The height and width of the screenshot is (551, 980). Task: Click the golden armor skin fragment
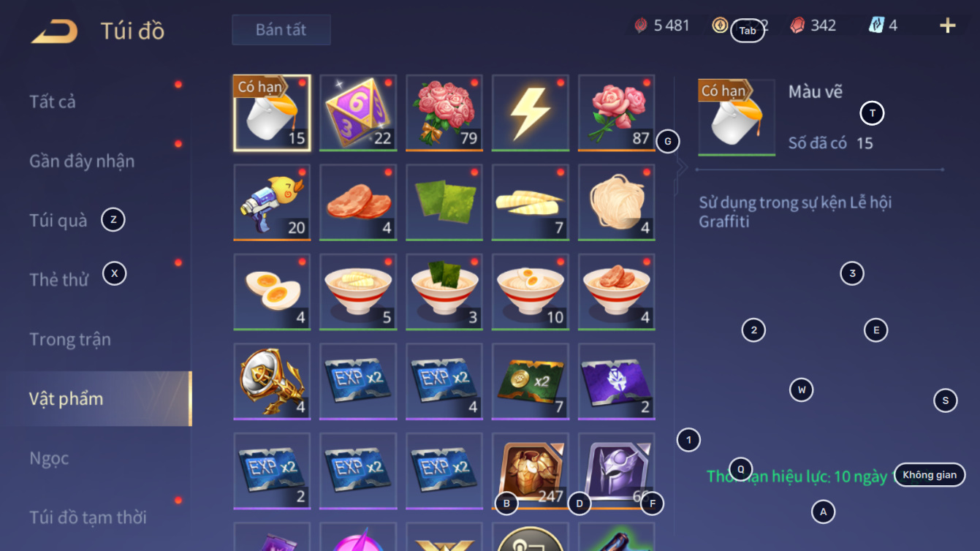click(531, 471)
